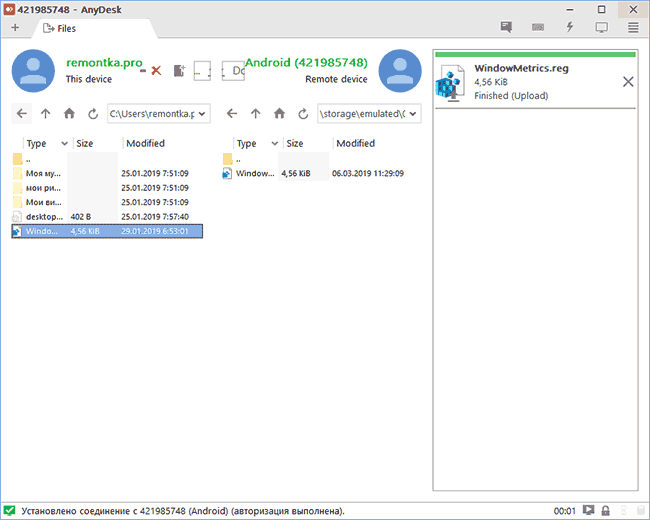Viewport: 650px width, 520px height.
Task: Dismiss the WindowMetrics.reg finished upload
Action: [x=628, y=82]
